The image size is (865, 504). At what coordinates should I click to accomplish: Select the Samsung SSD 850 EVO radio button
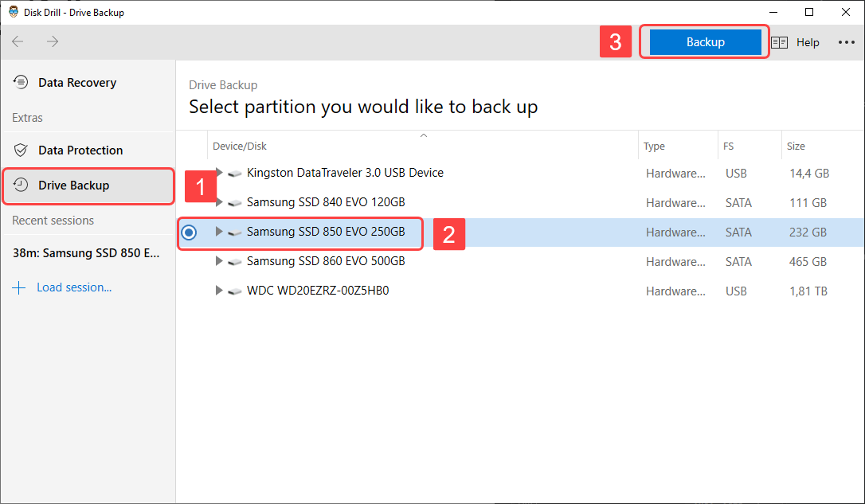(x=189, y=232)
